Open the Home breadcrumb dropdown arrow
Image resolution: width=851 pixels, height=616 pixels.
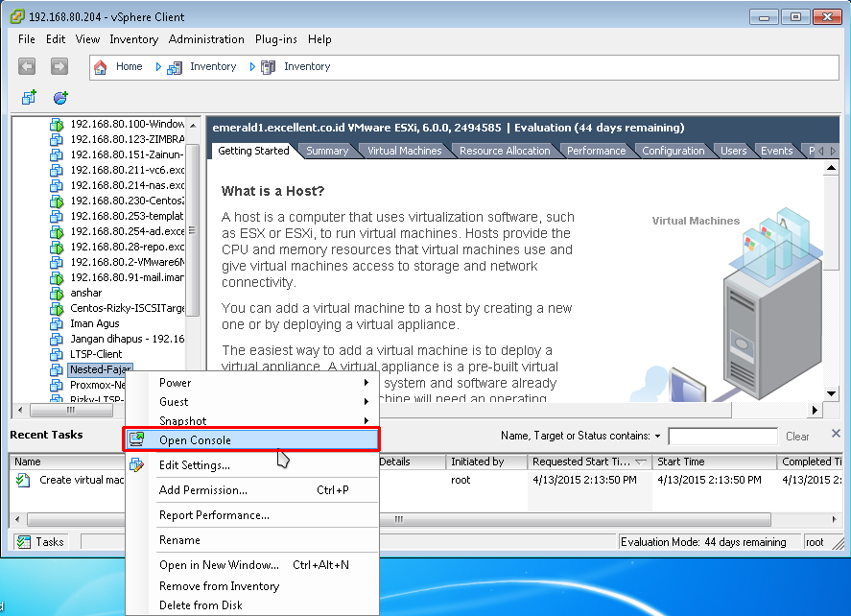[158, 67]
